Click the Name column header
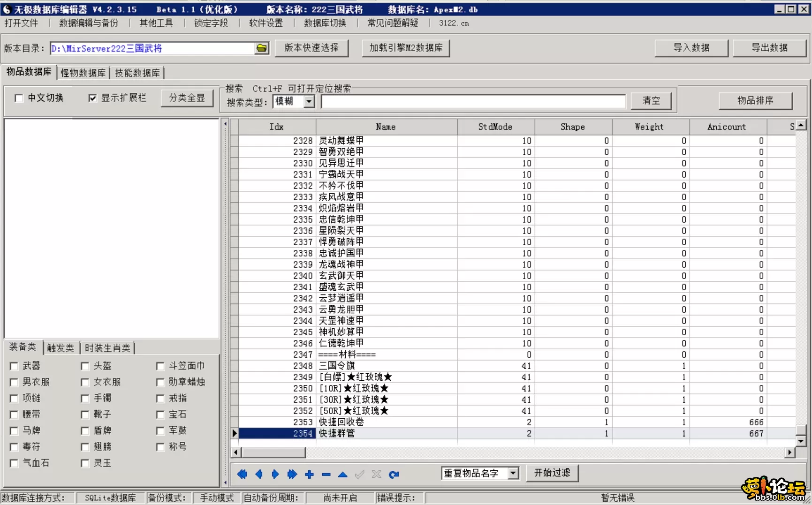Viewport: 812px width, 505px height. 386,127
